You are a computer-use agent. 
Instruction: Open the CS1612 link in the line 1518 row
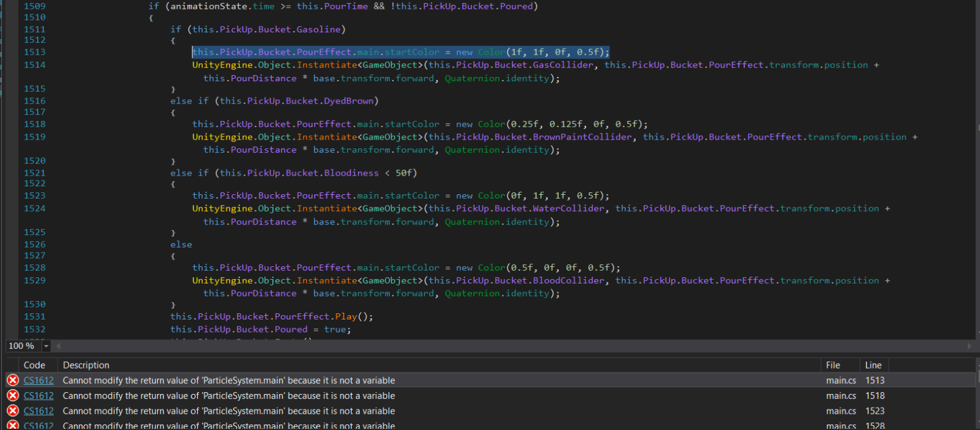click(x=38, y=396)
